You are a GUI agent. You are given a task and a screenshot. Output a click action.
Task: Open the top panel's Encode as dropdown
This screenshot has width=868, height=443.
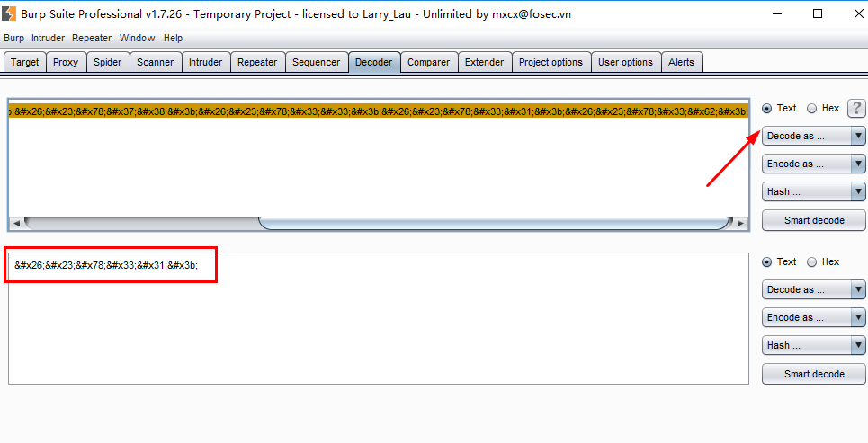814,164
